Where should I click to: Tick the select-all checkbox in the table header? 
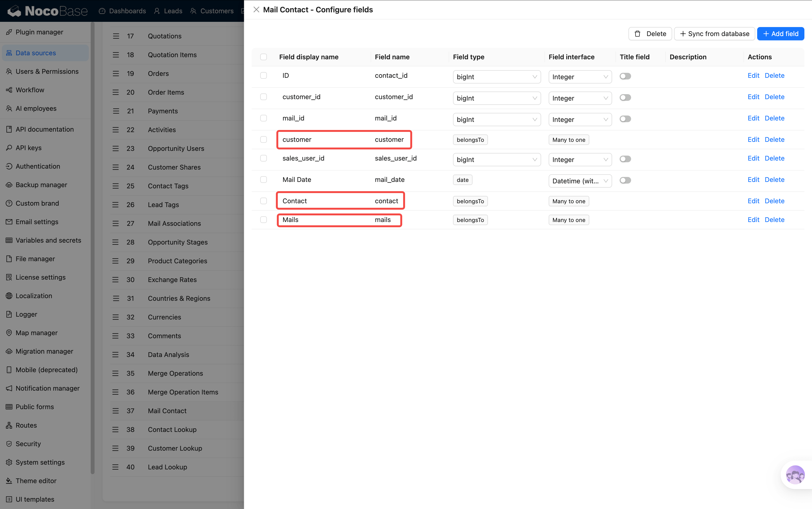pos(264,57)
